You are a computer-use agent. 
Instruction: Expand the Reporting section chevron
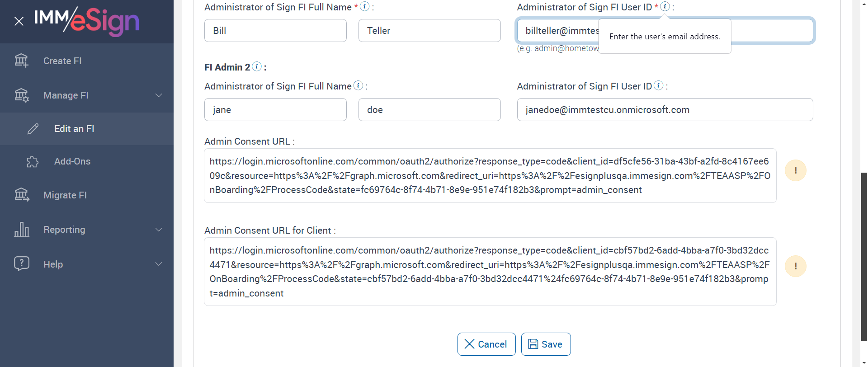point(159,230)
